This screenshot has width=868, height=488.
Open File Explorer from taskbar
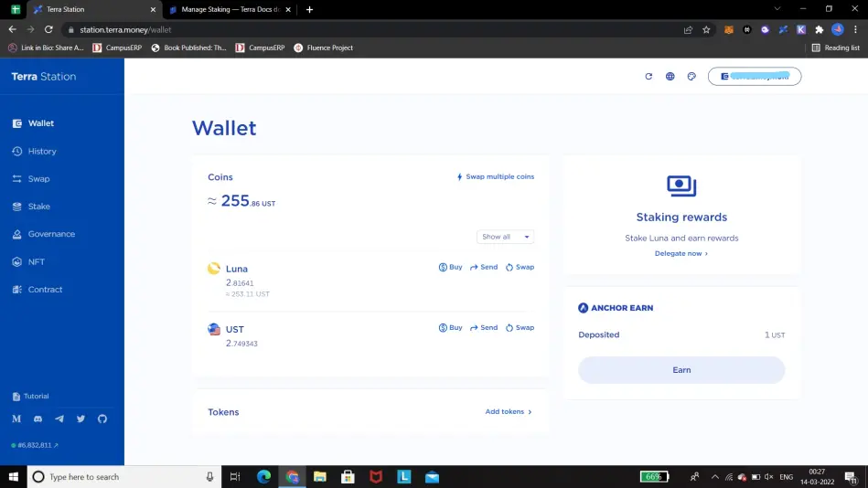pyautogui.click(x=320, y=476)
